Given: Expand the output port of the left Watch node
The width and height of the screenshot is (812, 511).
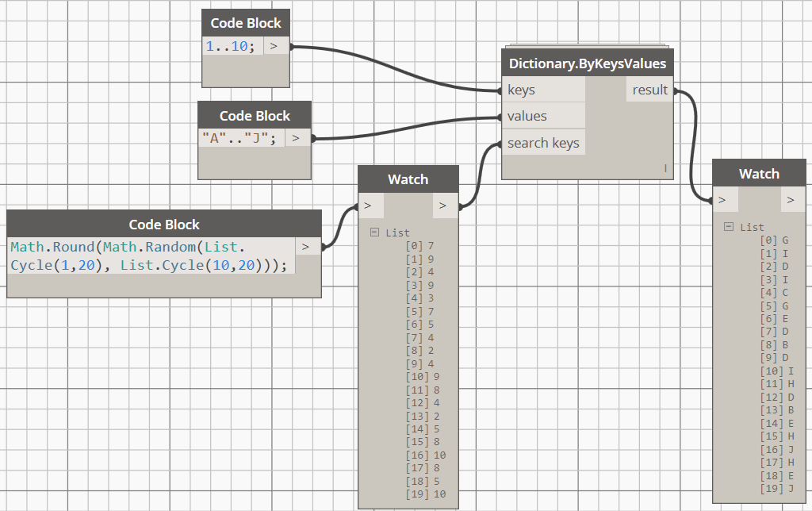Looking at the screenshot, I should click(x=444, y=205).
